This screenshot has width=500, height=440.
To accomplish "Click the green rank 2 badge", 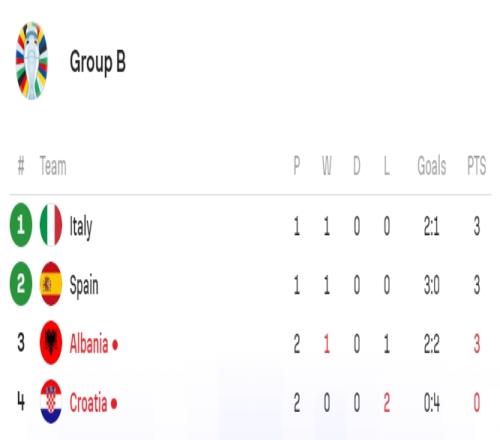I will (21, 284).
